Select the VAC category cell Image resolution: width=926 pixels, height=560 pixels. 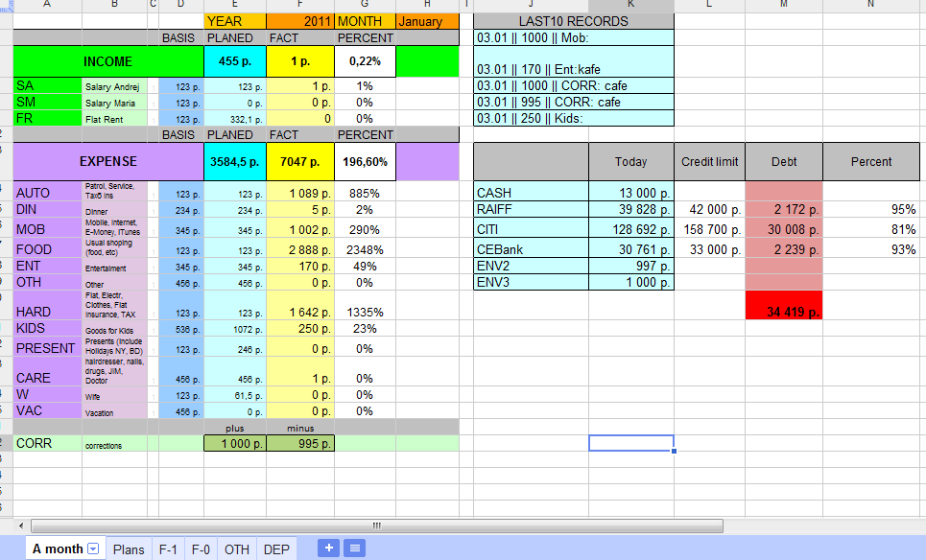click(47, 410)
